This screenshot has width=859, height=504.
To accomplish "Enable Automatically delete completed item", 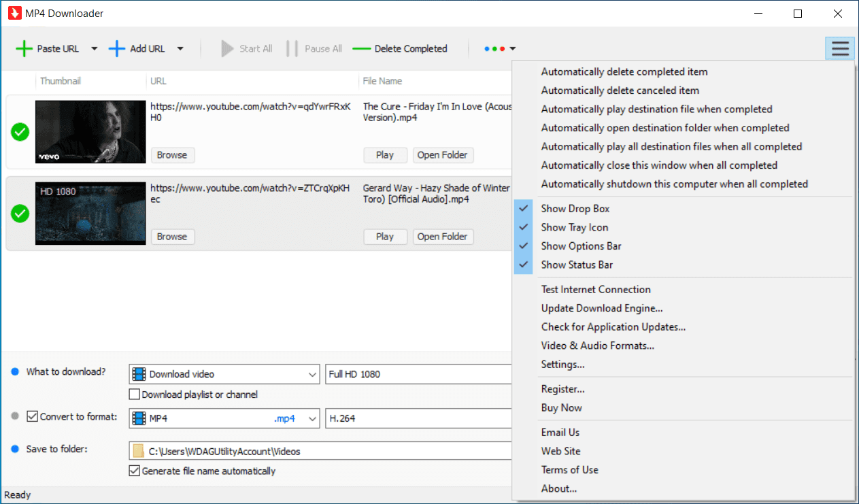I will pyautogui.click(x=683, y=72).
